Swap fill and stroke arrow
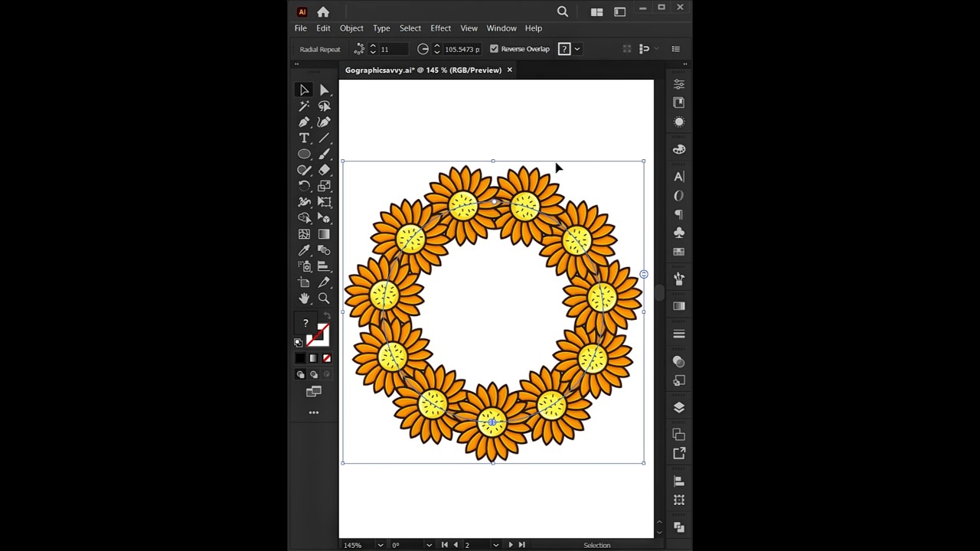This screenshot has height=551, width=980. (327, 316)
